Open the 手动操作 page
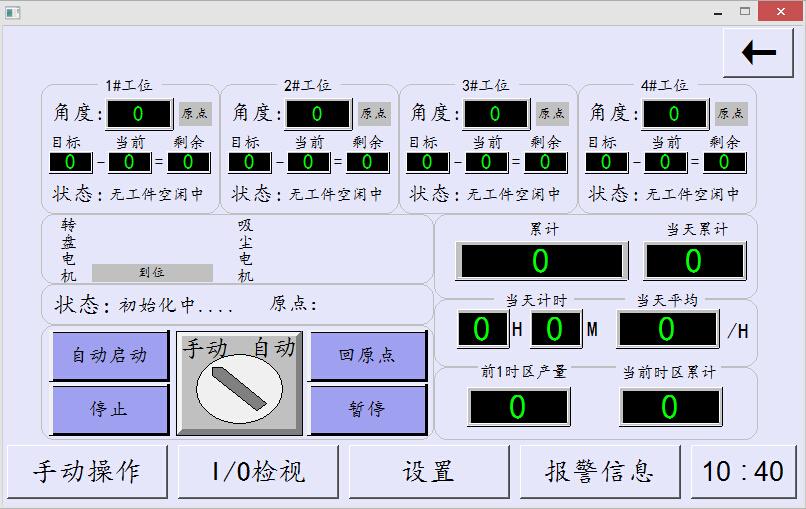This screenshot has width=806, height=509. tap(87, 471)
